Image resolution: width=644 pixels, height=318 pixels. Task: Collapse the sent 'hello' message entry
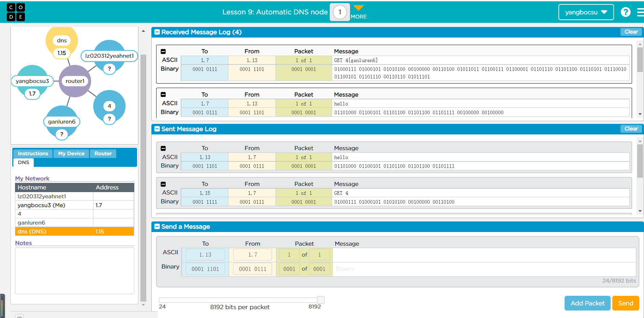pos(163,148)
